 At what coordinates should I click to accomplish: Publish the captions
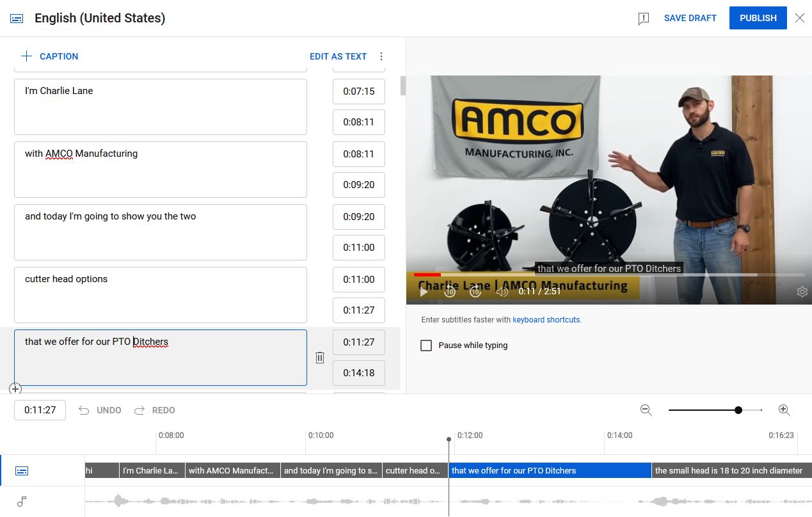[758, 18]
